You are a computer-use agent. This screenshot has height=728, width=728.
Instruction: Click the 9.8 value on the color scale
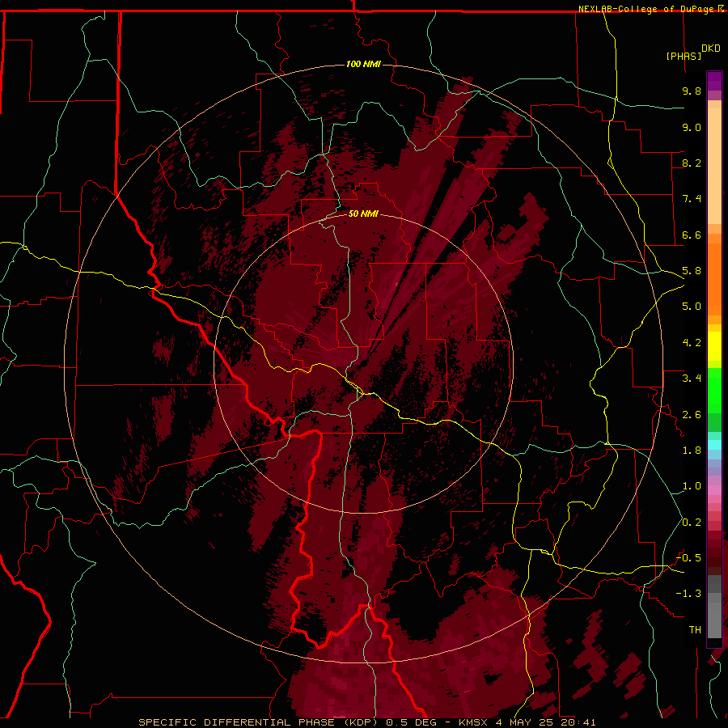click(x=692, y=91)
